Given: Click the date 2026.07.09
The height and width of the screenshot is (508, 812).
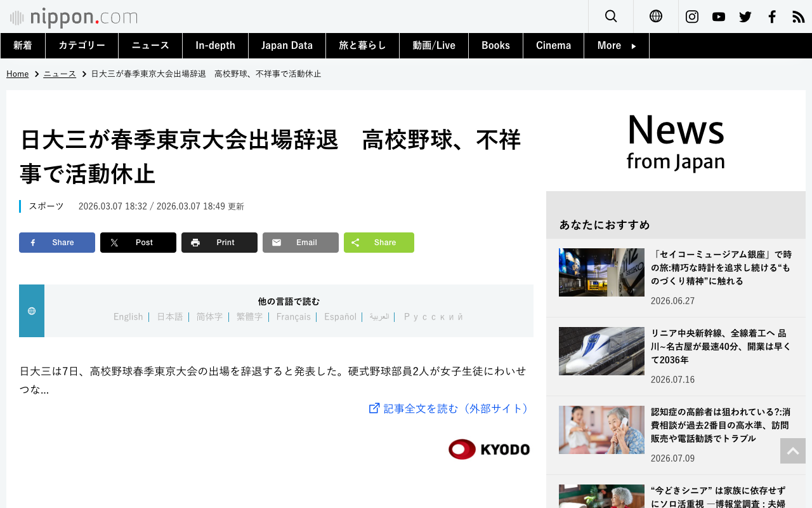Looking at the screenshot, I should coord(672,458).
